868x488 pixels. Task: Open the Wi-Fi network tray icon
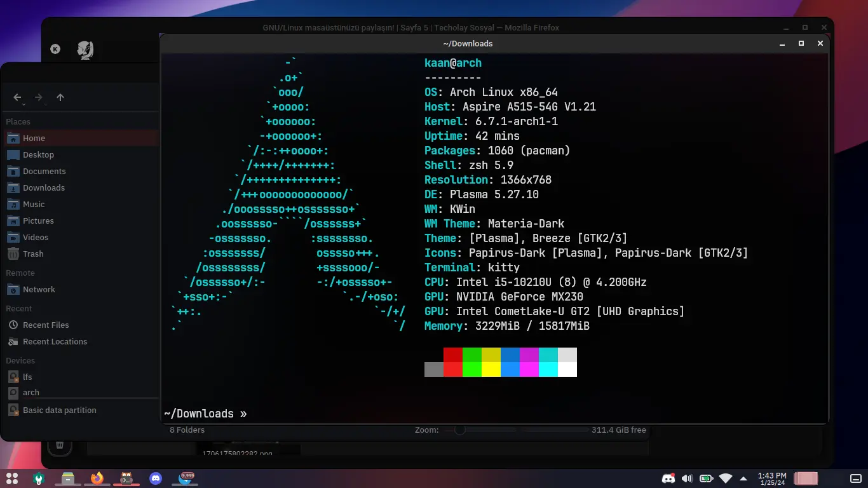pos(725,478)
